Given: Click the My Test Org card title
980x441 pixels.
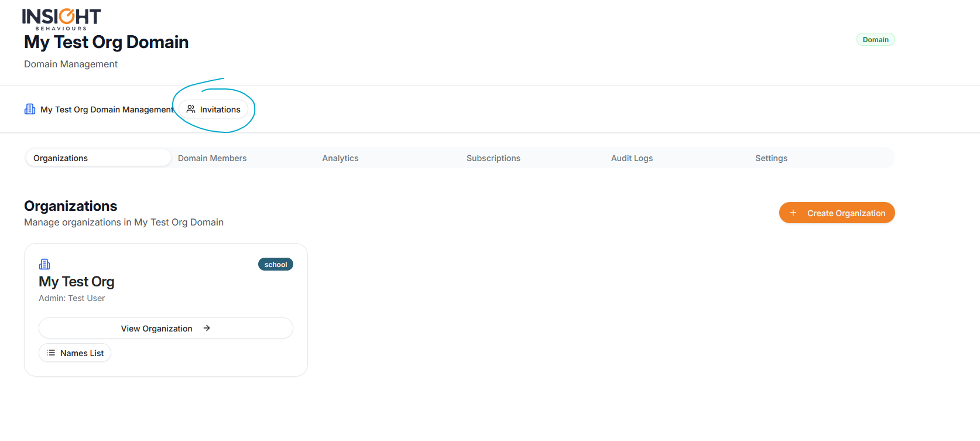Looking at the screenshot, I should point(77,282).
